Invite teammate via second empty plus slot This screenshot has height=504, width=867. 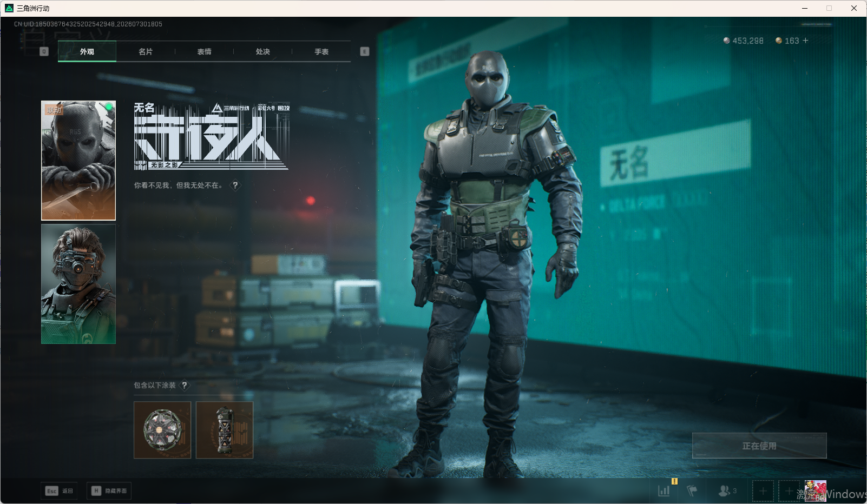point(789,491)
